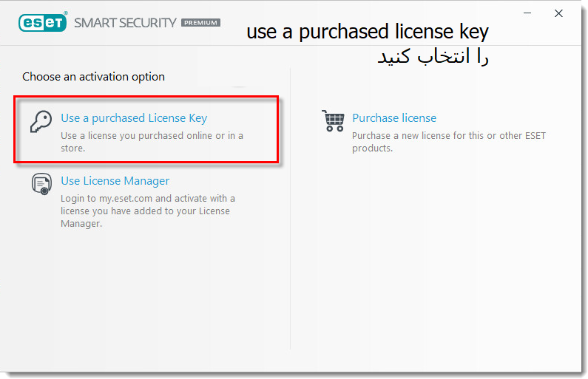Click the key icon for purchased license
This screenshot has width=588, height=379.
tap(41, 121)
